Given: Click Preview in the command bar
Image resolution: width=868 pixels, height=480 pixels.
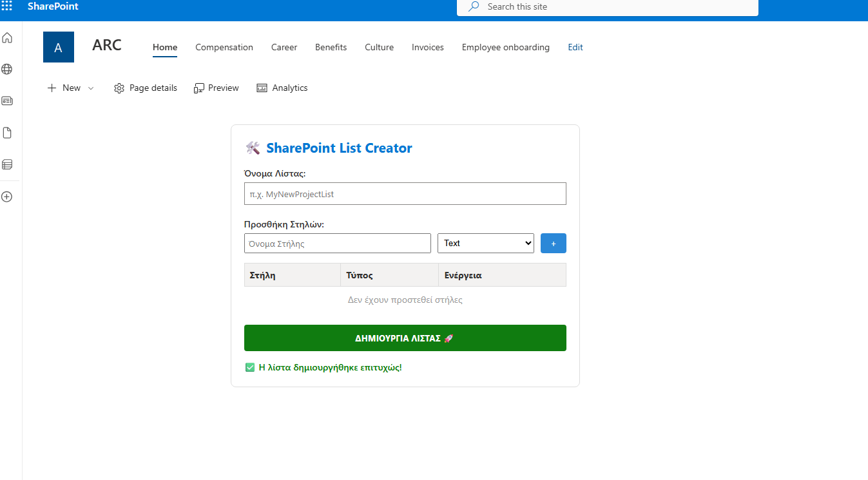Looking at the screenshot, I should 217,88.
